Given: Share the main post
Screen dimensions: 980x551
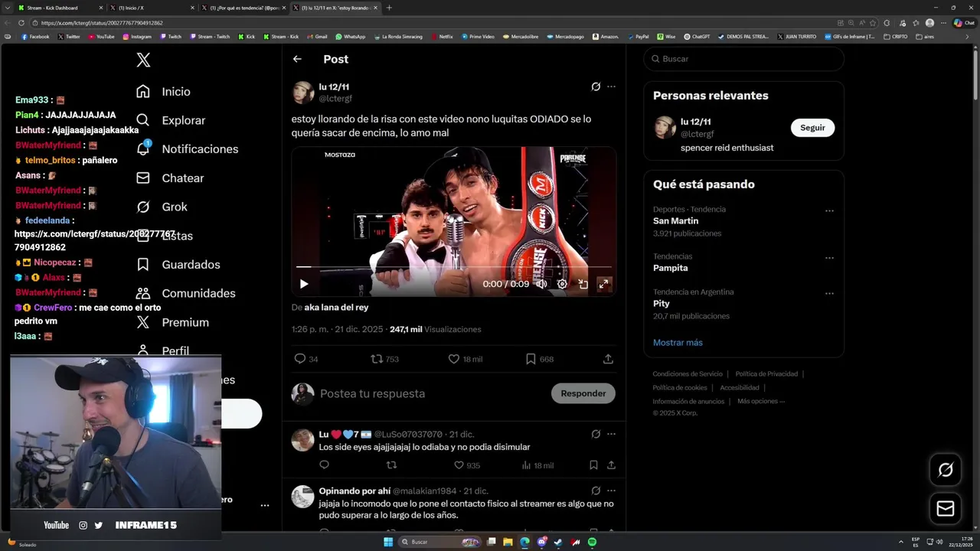Looking at the screenshot, I should coord(608,359).
